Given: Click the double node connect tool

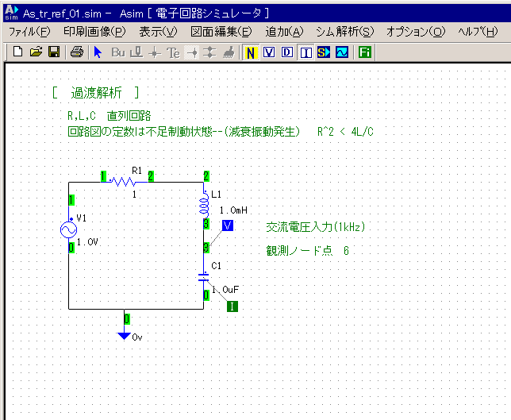Looking at the screenshot, I should [x=209, y=52].
